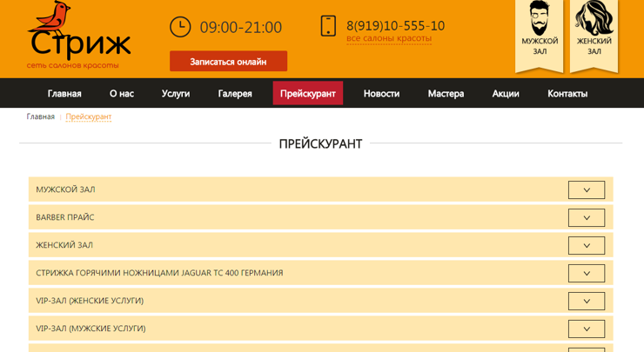Open the Акции menu item

click(506, 93)
